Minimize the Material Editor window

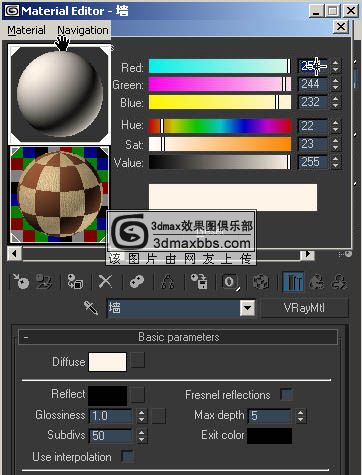(x=316, y=11)
